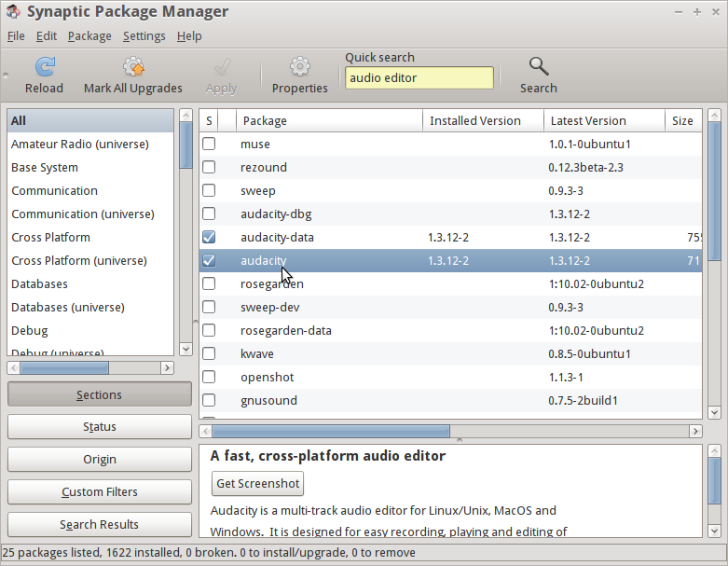Open package Properties from the toolbar

[x=299, y=76]
